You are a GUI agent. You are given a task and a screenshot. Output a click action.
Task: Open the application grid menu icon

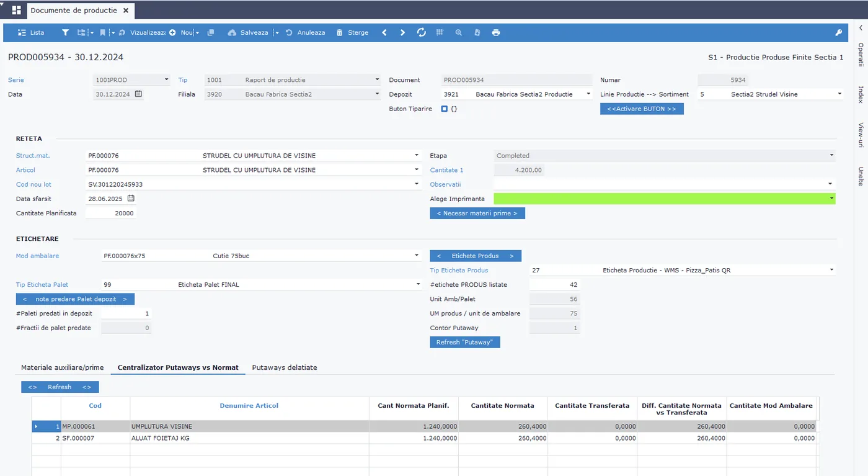tap(16, 11)
